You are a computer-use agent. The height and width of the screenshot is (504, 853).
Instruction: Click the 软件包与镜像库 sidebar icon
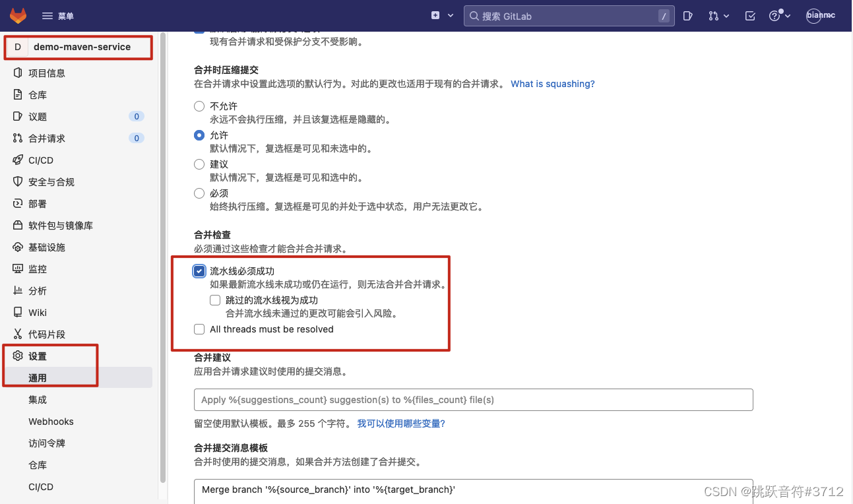18,225
